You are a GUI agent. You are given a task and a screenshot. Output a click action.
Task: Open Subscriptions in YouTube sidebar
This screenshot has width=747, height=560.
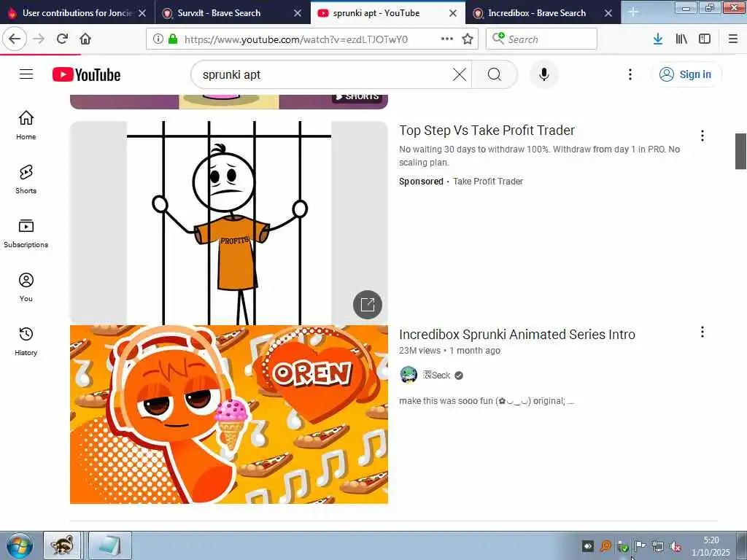coord(26,233)
